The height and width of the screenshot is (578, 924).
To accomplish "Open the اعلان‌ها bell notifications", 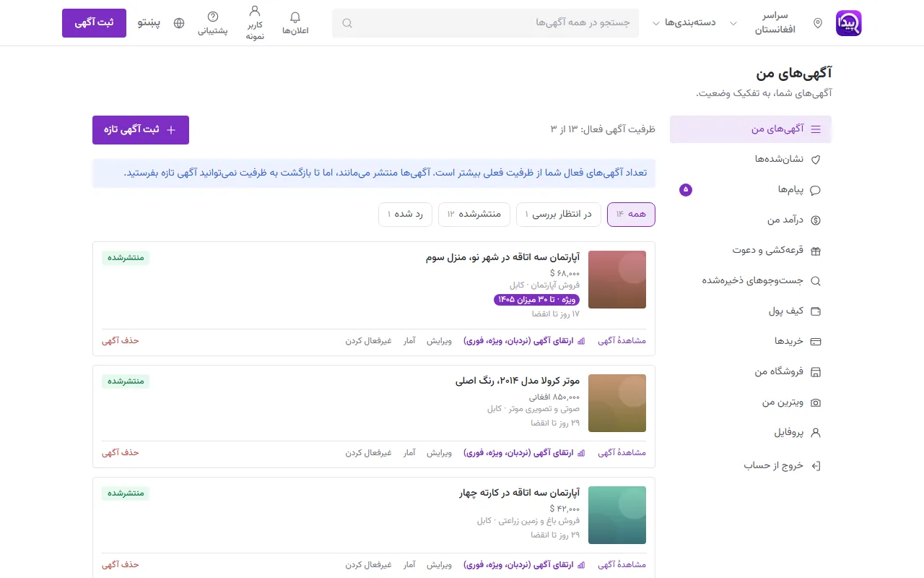I will coord(295,23).
